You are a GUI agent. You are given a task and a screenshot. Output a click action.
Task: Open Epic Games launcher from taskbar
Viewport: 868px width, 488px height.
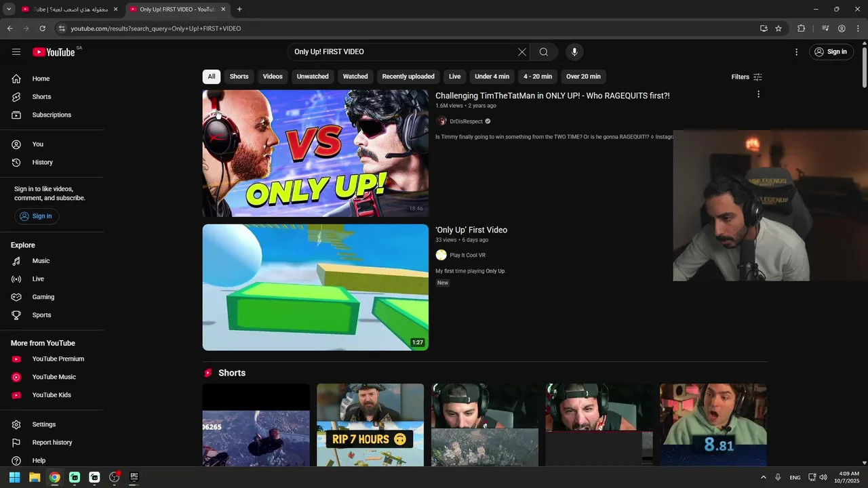coord(134,477)
